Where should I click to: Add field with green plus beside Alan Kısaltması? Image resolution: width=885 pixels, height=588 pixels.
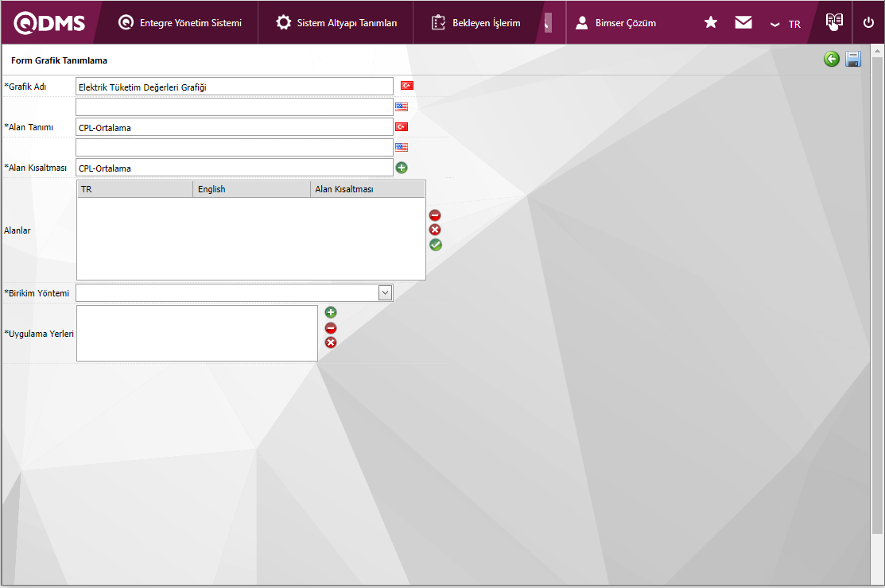[x=402, y=168]
